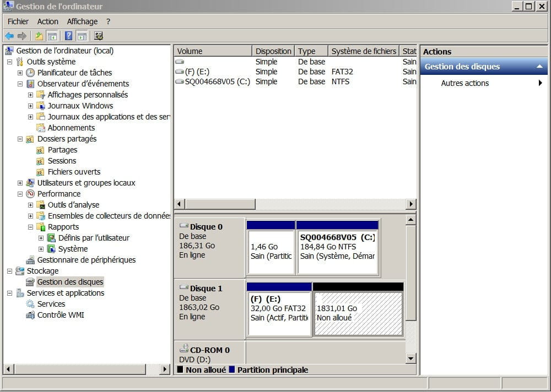Image resolution: width=551 pixels, height=392 pixels.
Task: Select the Rapports icon in the tree
Action: tap(41, 227)
